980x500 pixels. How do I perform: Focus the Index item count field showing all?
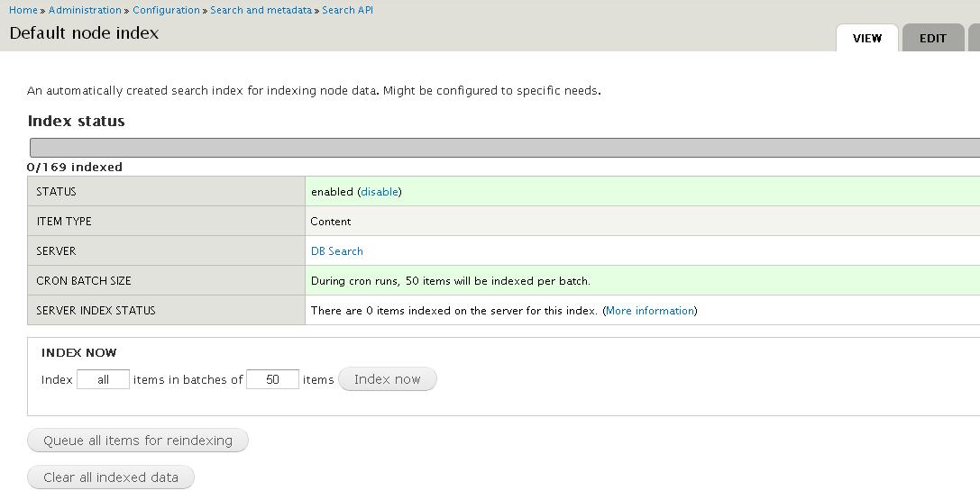click(103, 379)
